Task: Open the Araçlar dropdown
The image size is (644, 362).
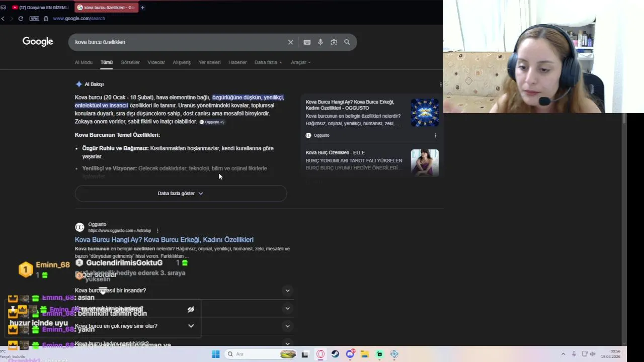Action: pos(301,62)
